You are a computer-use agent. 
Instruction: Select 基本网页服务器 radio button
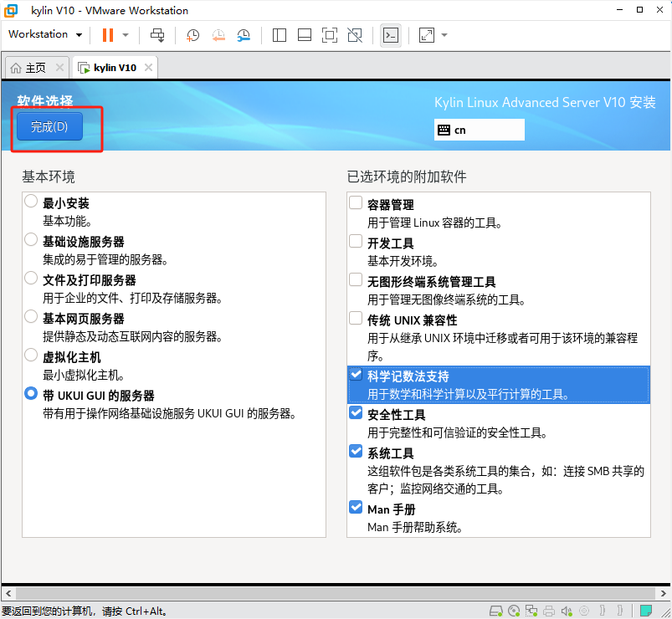click(31, 316)
